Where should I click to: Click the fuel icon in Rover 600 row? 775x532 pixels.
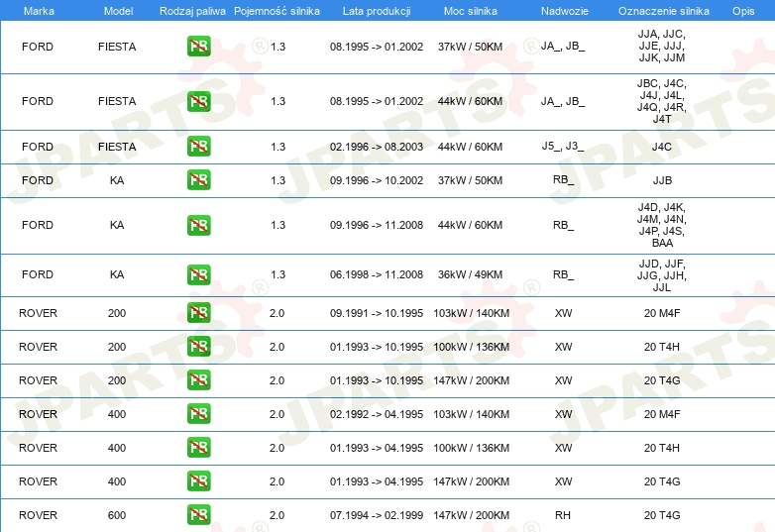[198, 514]
